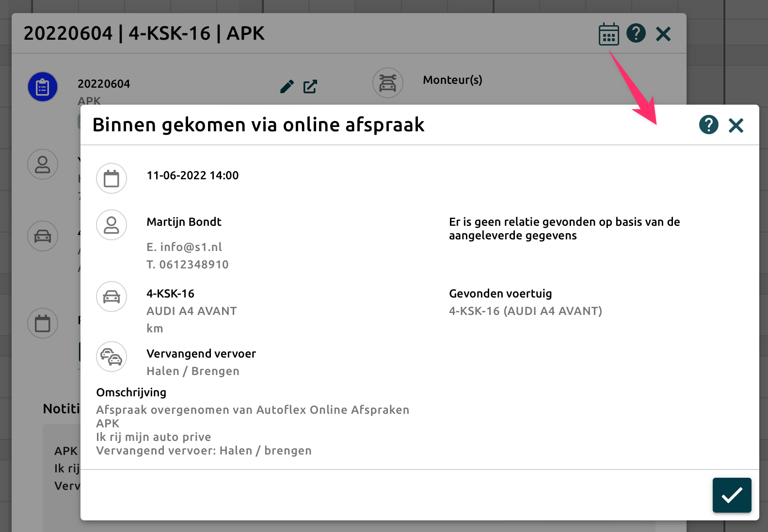The image size is (768, 532).
Task: Click the help icon in the work order header
Action: [x=636, y=33]
